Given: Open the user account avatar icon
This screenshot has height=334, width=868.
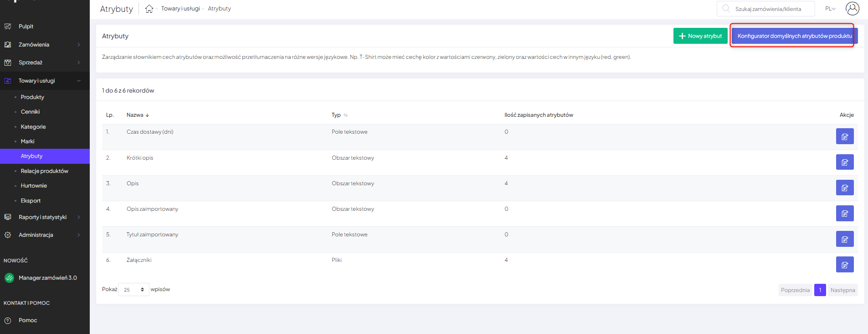Looking at the screenshot, I should [x=852, y=9].
